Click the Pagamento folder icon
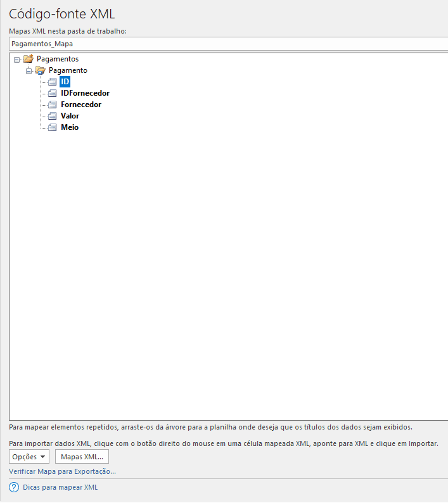This screenshot has height=503, width=448. pyautogui.click(x=41, y=70)
